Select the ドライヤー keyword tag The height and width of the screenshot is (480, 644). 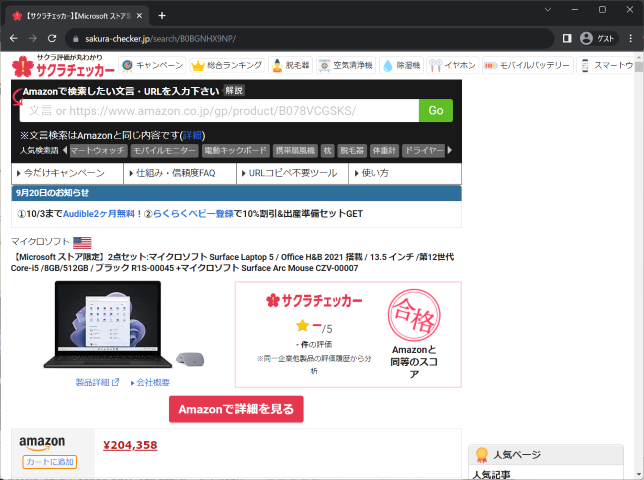[423, 151]
